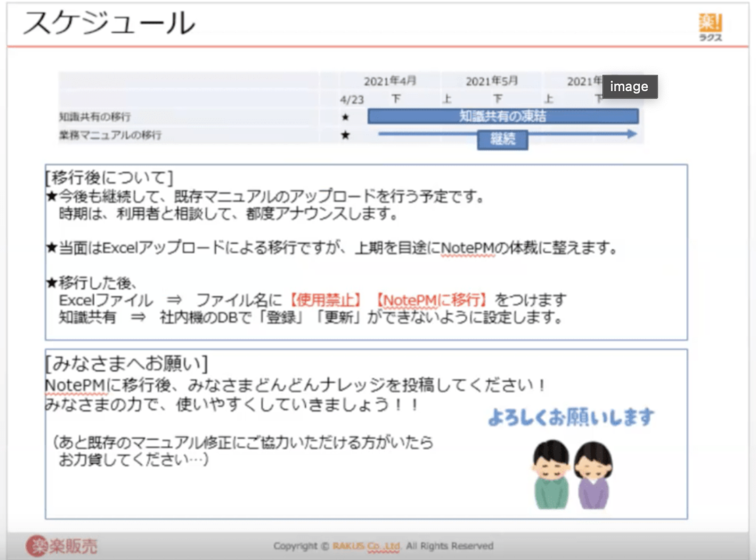Click the line about 既存マニュアルのアップロード

point(267,197)
